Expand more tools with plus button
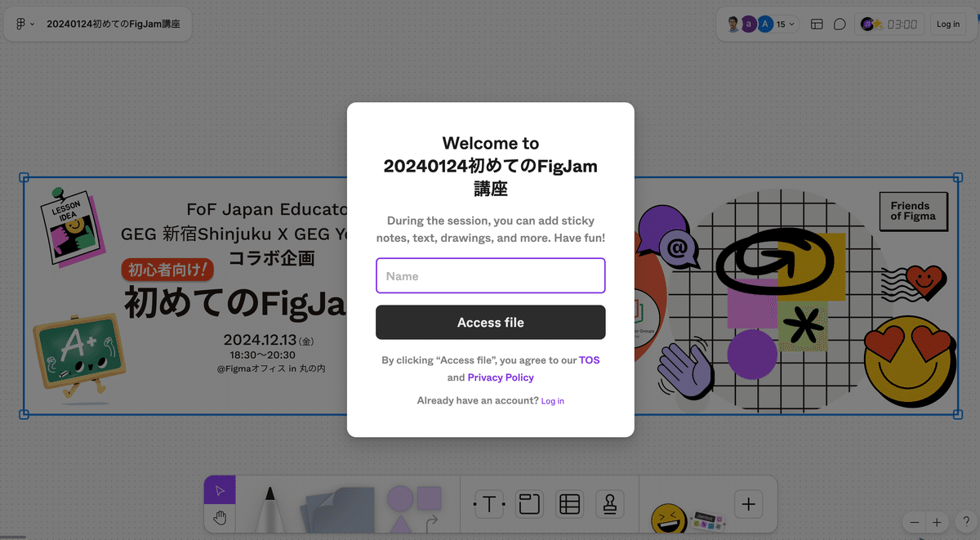The height and width of the screenshot is (540, 980). click(x=748, y=504)
